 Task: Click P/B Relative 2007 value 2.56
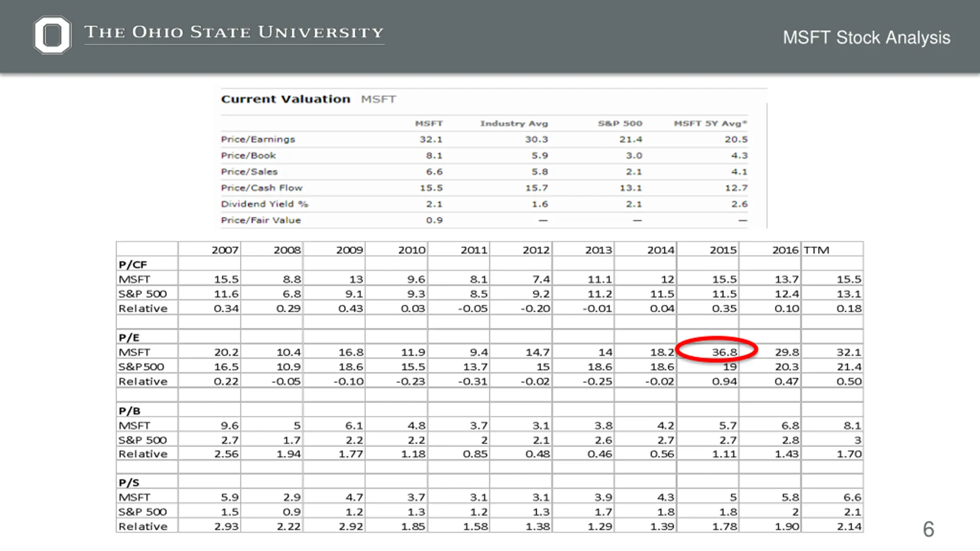pos(226,454)
